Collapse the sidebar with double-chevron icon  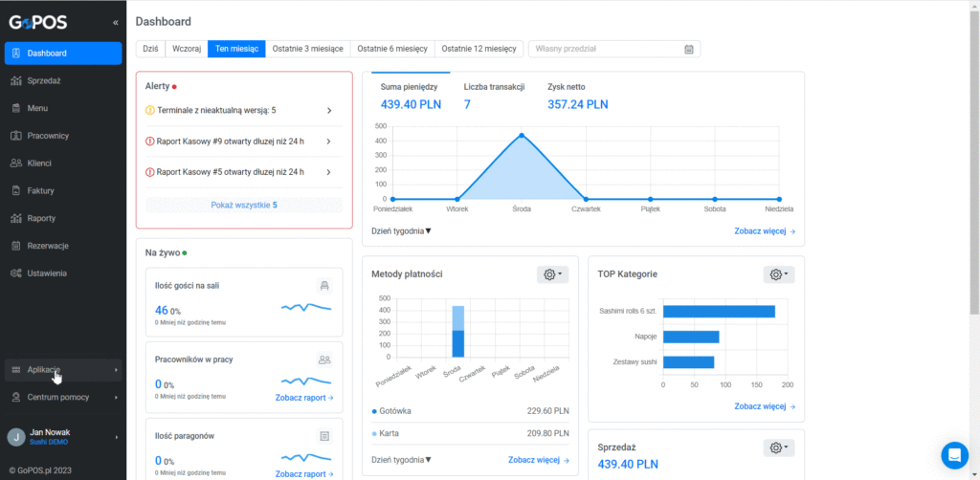[115, 23]
